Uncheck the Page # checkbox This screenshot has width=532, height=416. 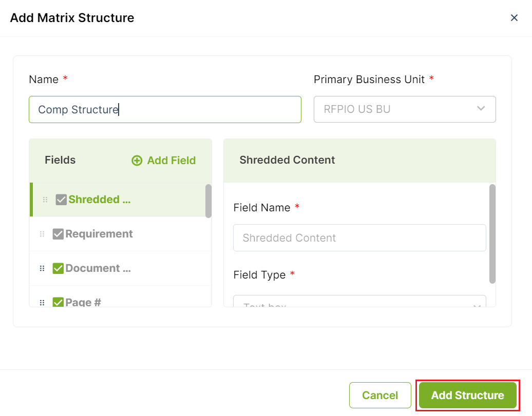[x=58, y=302]
